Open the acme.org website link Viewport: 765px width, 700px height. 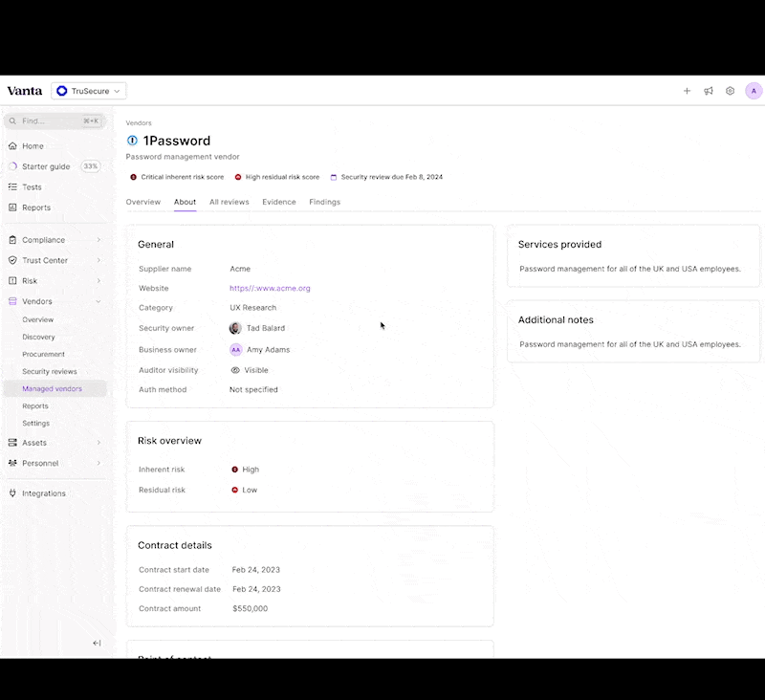click(x=270, y=288)
